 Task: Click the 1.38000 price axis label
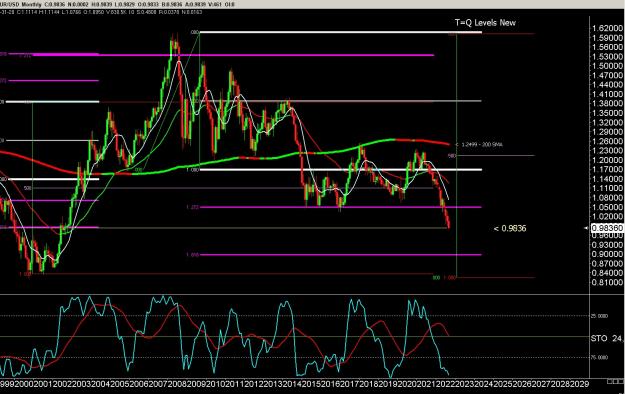point(607,104)
